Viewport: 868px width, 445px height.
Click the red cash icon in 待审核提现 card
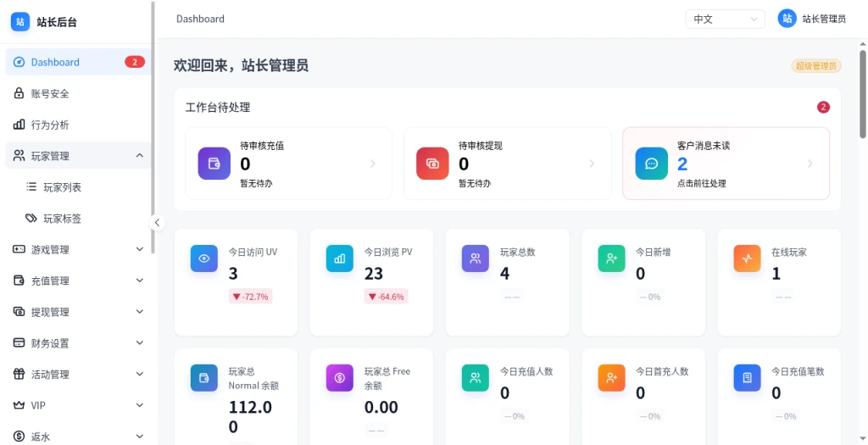[x=432, y=164]
